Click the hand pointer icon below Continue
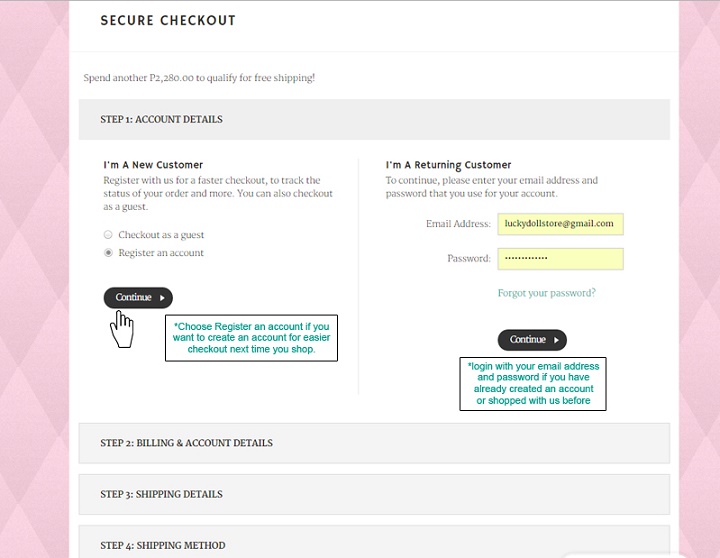 [122, 329]
